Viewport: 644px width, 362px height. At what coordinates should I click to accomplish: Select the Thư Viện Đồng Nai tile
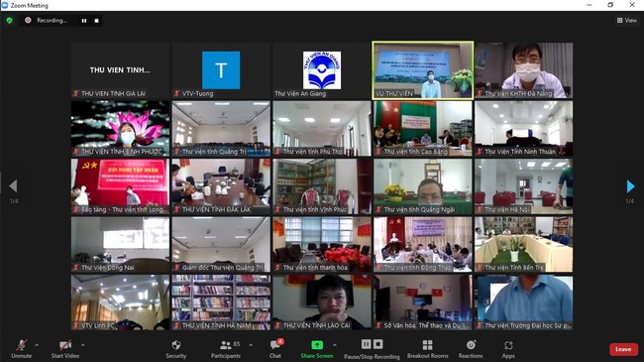[120, 244]
